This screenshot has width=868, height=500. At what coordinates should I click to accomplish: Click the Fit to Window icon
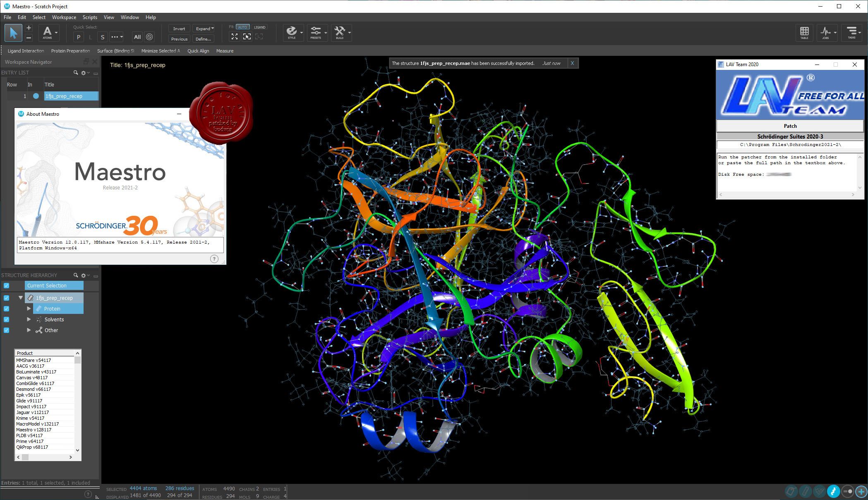click(235, 37)
